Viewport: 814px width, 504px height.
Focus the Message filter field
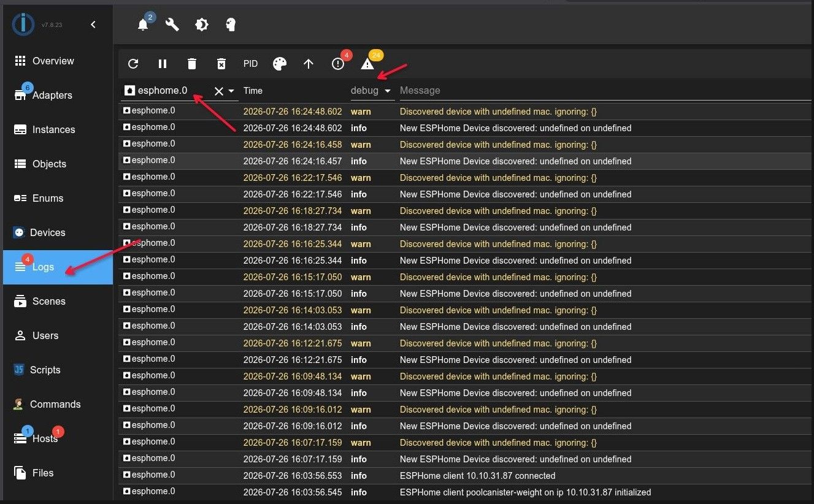[x=604, y=91]
